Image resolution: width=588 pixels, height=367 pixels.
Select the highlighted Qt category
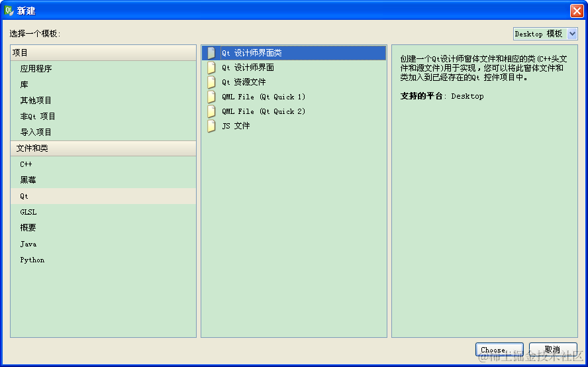pos(103,196)
